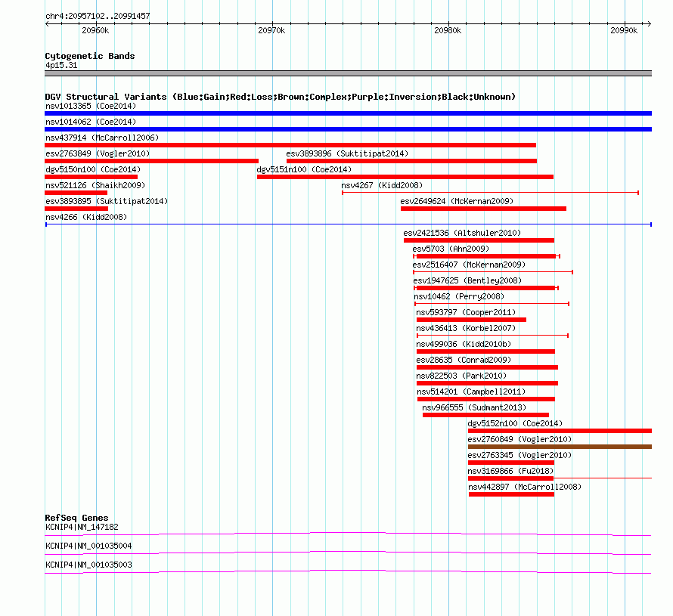Screen dimensions: 673x616
Task: Click the esv2763849 (Vogler2010) variant label
Action: [98, 153]
